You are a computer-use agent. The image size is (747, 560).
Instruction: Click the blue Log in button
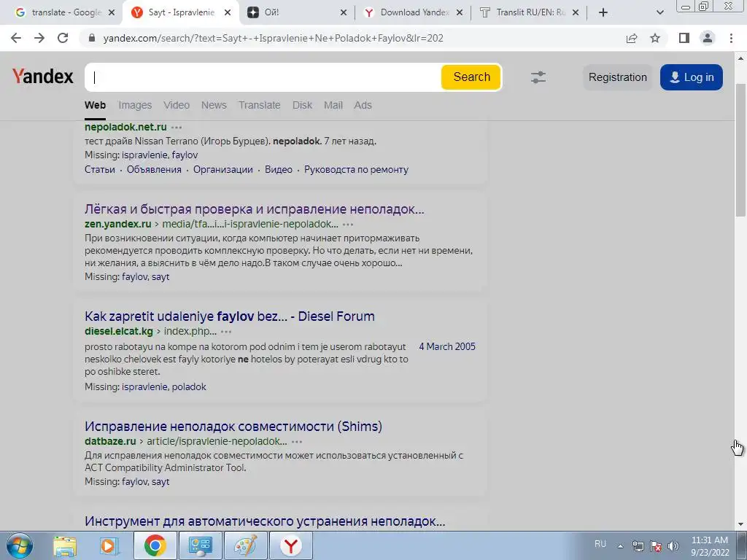[x=692, y=77]
